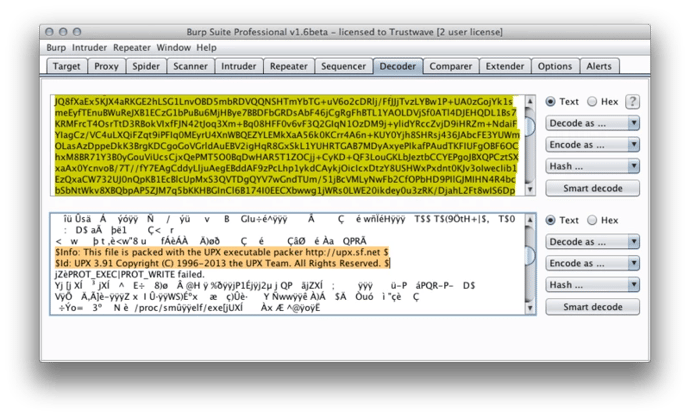Screen dimensions: 690x417
Task: Switch to the Sequencer tab
Action: pos(343,66)
